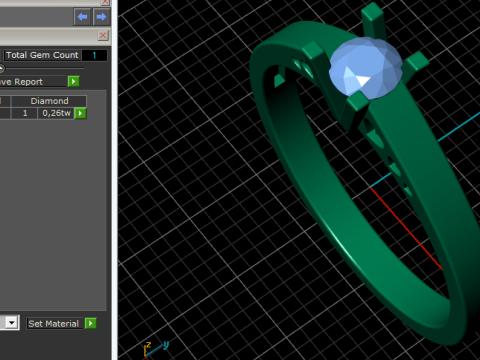Click the axis orientation indicator
The width and height of the screenshot is (480, 360).
[156, 349]
